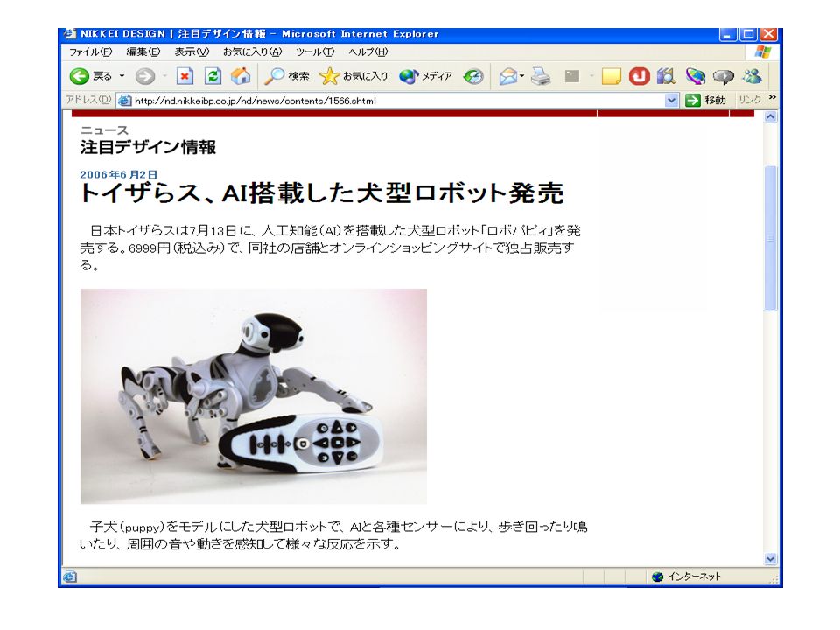Image resolution: width=840 pixels, height=630 pixels.
Task: Minimize the Internet Explorer window
Action: click(727, 34)
